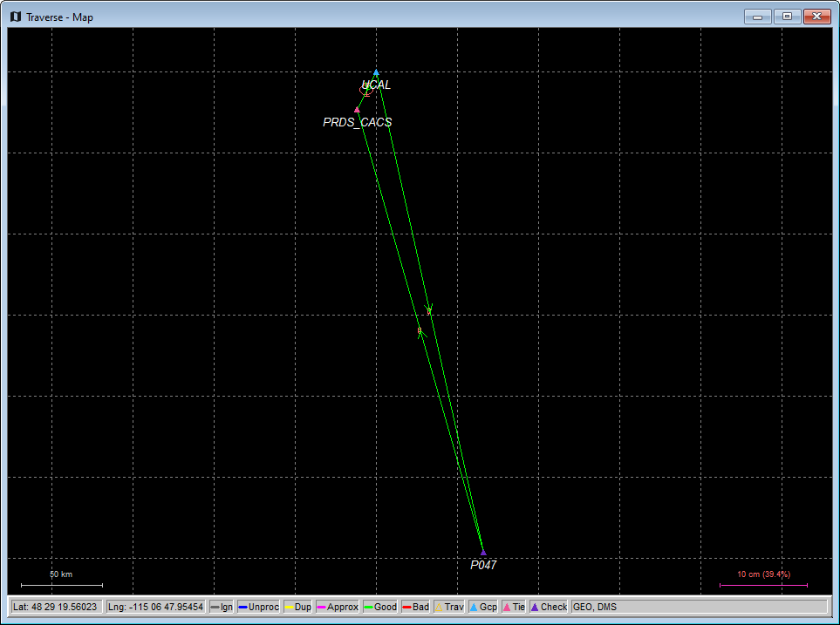Click the Trav legend entry in status bar
The width and height of the screenshot is (840, 625).
(448, 607)
